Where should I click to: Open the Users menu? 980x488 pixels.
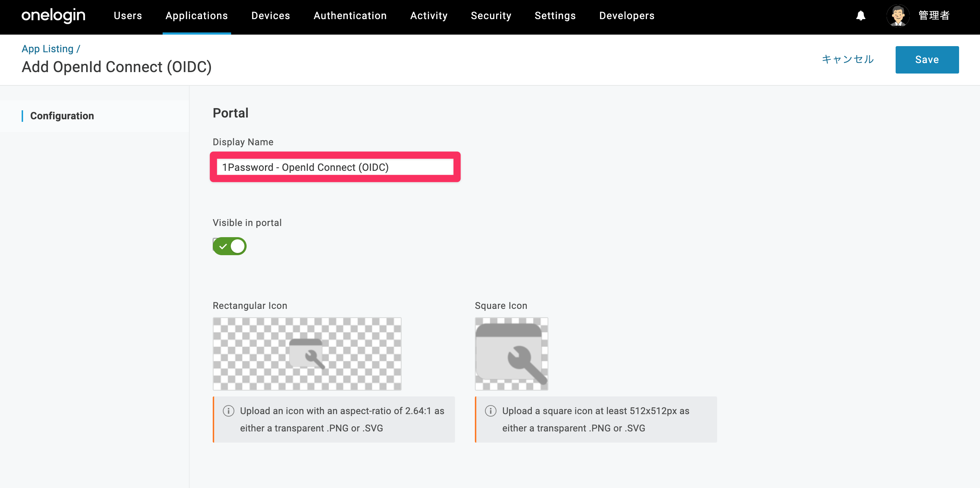click(128, 15)
